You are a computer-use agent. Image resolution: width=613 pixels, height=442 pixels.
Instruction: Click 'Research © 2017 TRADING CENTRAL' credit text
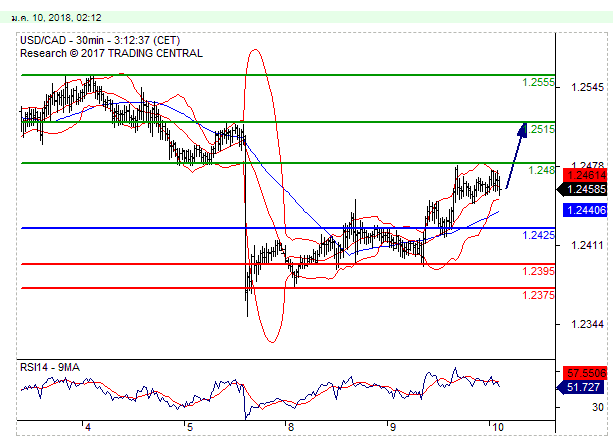111,53
